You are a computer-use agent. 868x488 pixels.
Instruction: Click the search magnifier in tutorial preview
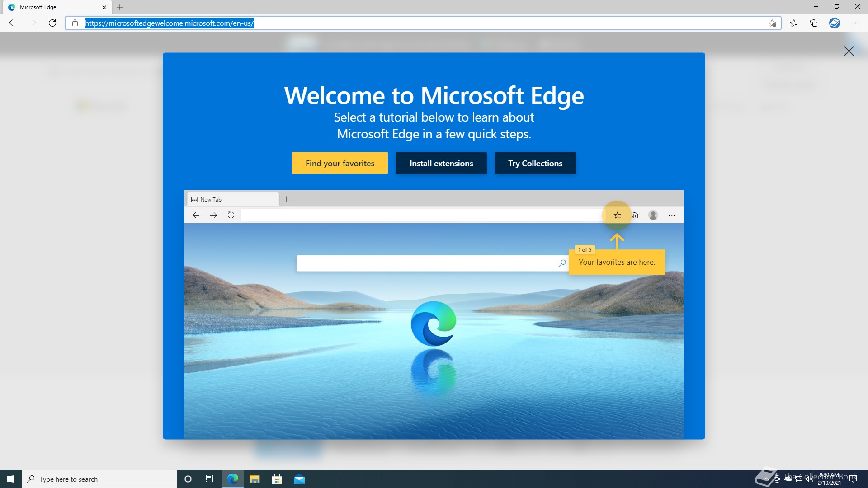(562, 263)
